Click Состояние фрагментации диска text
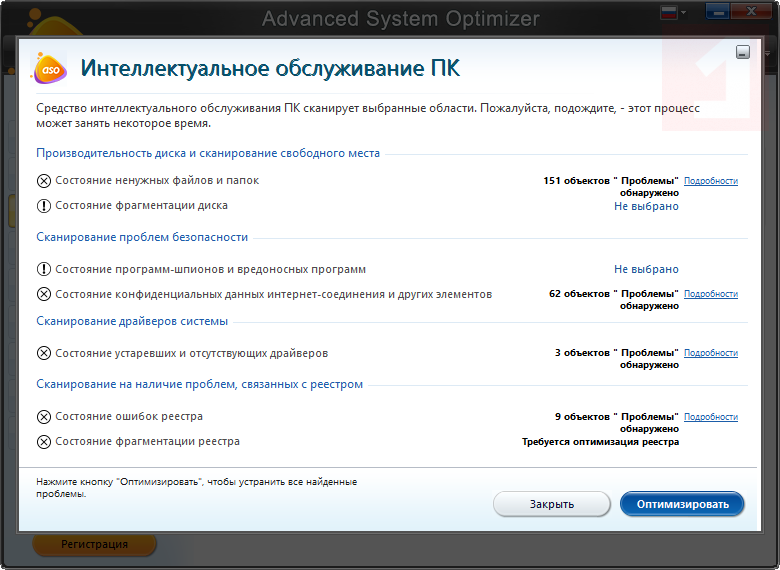 click(x=141, y=205)
